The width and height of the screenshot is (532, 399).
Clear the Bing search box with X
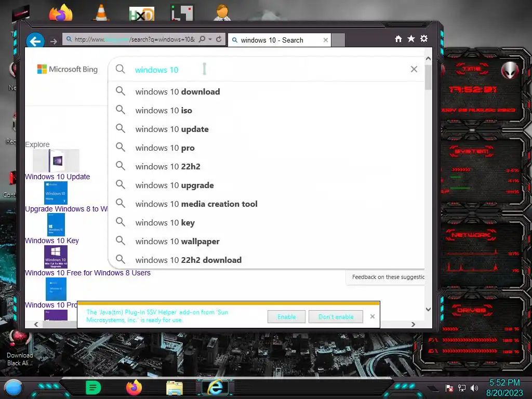tap(414, 69)
